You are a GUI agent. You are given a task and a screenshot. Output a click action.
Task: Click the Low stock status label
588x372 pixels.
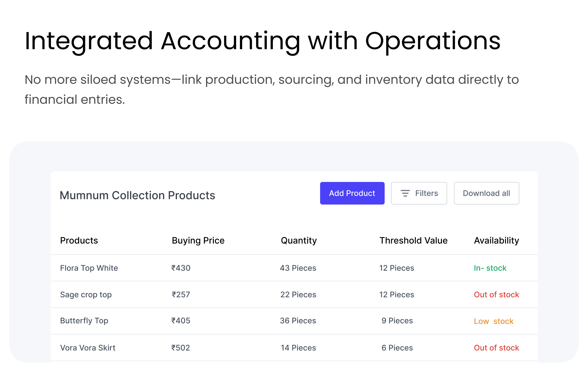[493, 321]
